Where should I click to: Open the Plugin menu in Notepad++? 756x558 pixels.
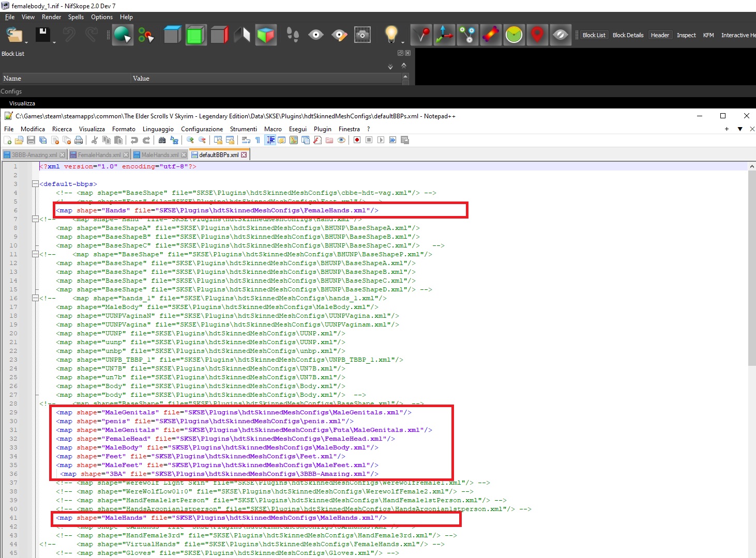pos(323,129)
